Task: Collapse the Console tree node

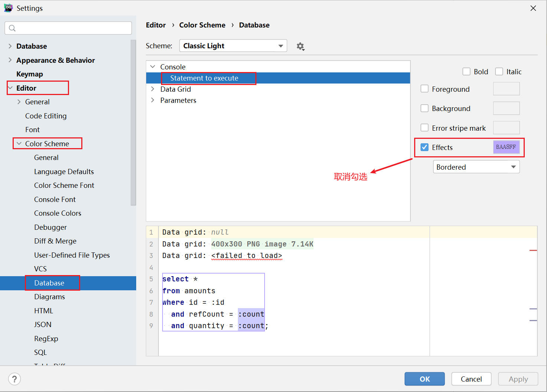Action: click(x=153, y=67)
